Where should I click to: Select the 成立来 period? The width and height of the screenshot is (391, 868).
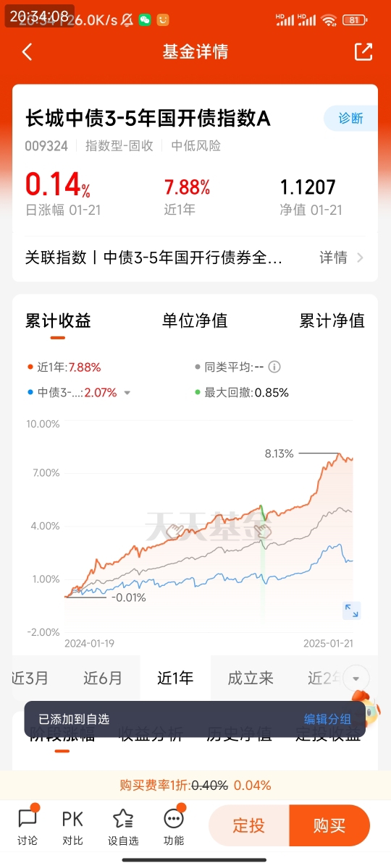[x=251, y=678]
